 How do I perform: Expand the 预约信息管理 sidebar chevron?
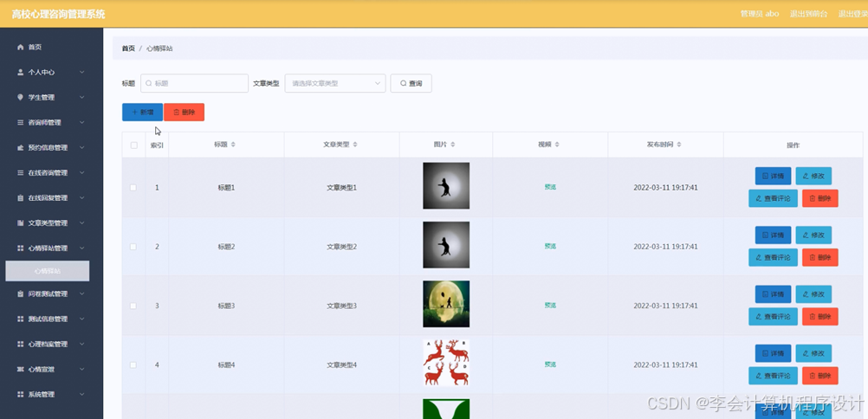point(82,148)
